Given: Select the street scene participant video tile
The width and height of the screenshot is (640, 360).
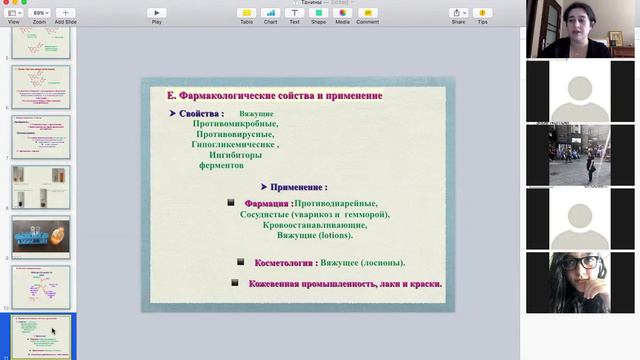Looking at the screenshot, I should point(580,155).
